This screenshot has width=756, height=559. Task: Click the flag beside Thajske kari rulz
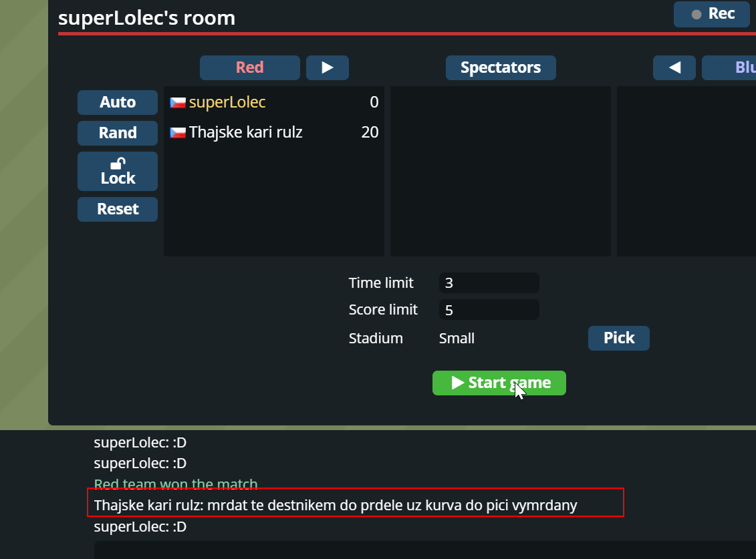coord(178,132)
